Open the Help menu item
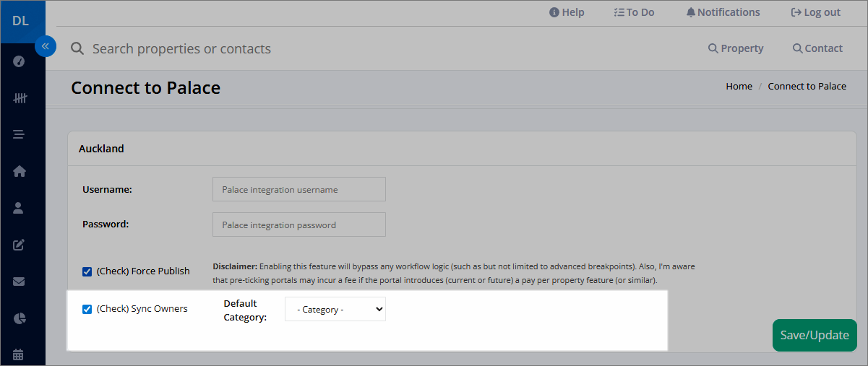 pyautogui.click(x=567, y=12)
